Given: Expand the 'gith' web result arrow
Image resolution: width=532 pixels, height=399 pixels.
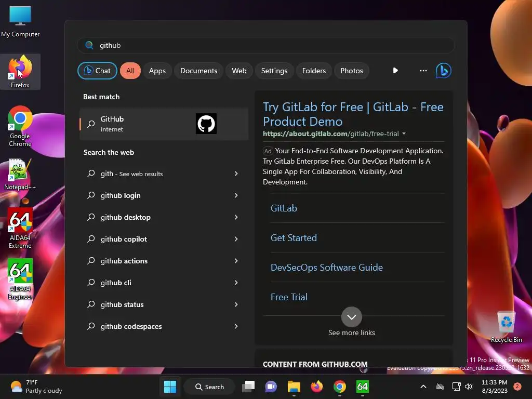Looking at the screenshot, I should (x=236, y=174).
